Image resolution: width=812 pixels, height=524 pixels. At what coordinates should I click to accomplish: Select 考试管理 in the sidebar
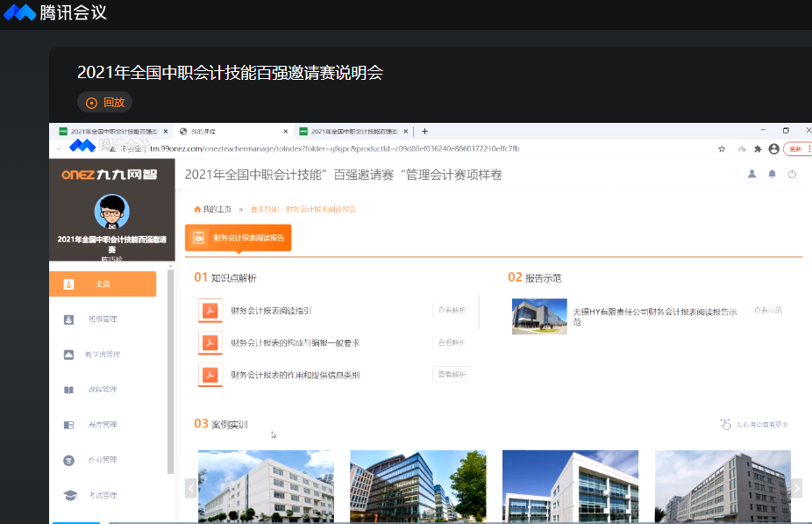[x=102, y=495]
